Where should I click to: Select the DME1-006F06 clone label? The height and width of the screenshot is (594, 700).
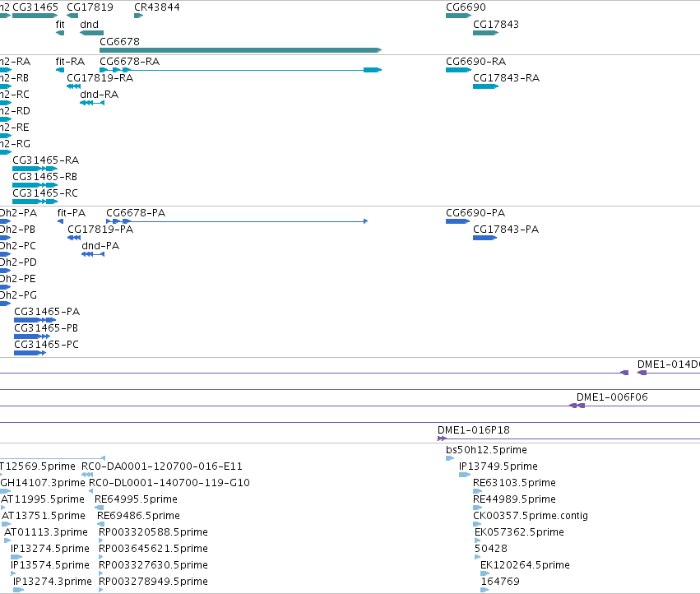612,397
